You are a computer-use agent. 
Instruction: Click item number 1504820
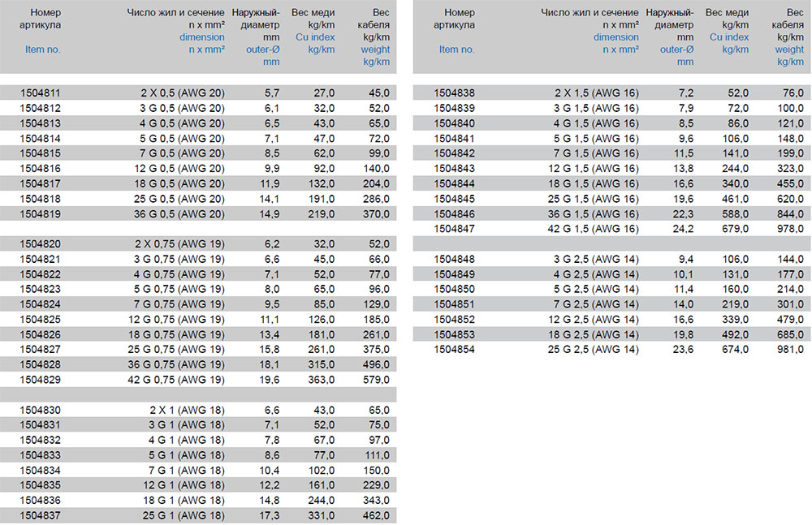pyautogui.click(x=40, y=244)
